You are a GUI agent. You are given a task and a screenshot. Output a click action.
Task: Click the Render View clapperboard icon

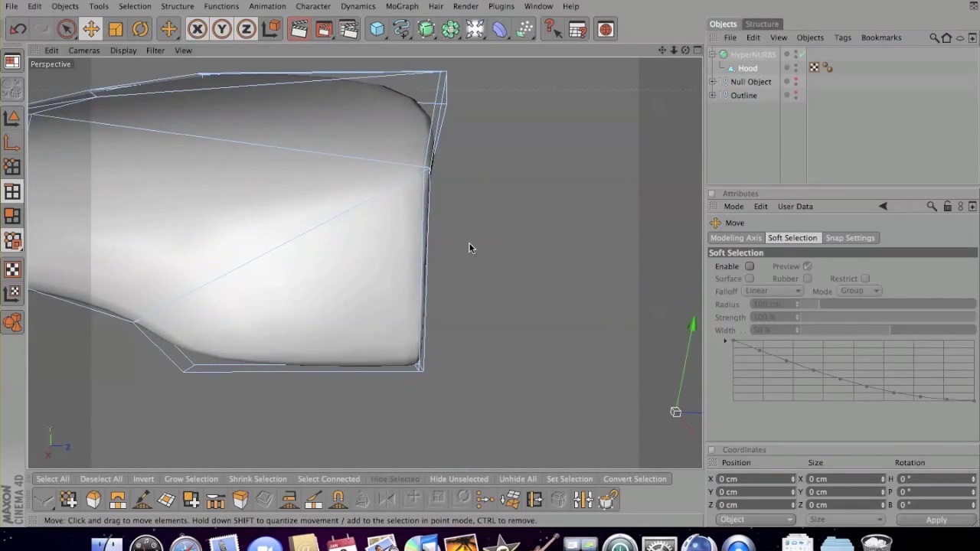coord(299,29)
